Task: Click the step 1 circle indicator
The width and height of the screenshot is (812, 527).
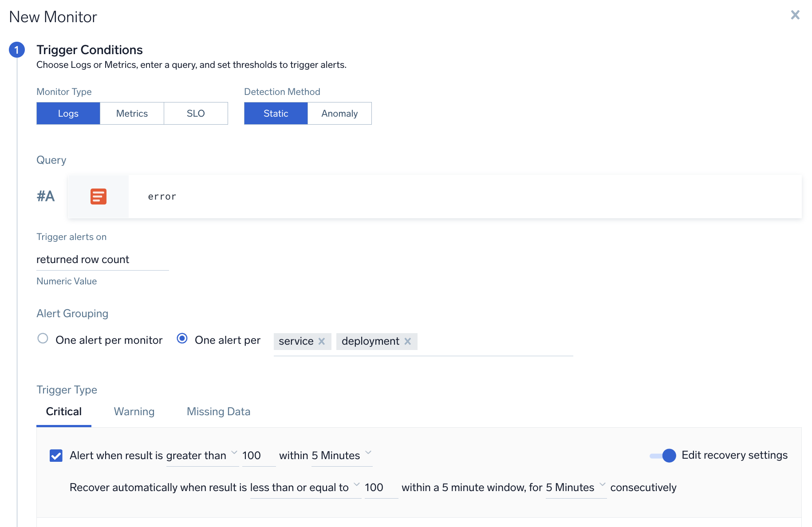Action: (x=17, y=50)
